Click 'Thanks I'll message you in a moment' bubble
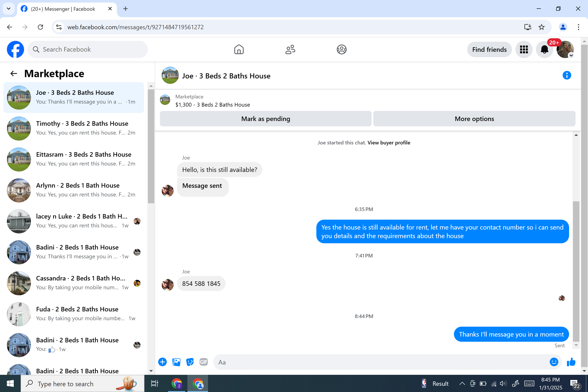588x392 pixels. (511, 334)
